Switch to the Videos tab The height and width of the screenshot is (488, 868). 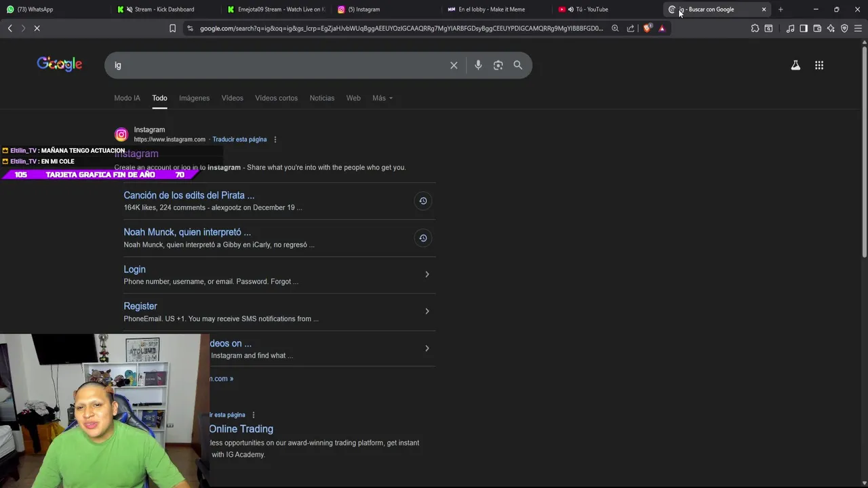coord(232,98)
